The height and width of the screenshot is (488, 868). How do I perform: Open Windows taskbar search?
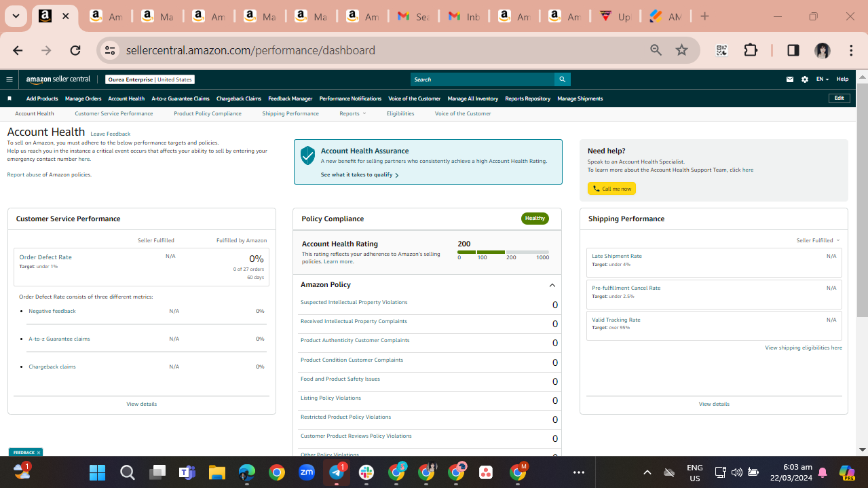point(127,472)
